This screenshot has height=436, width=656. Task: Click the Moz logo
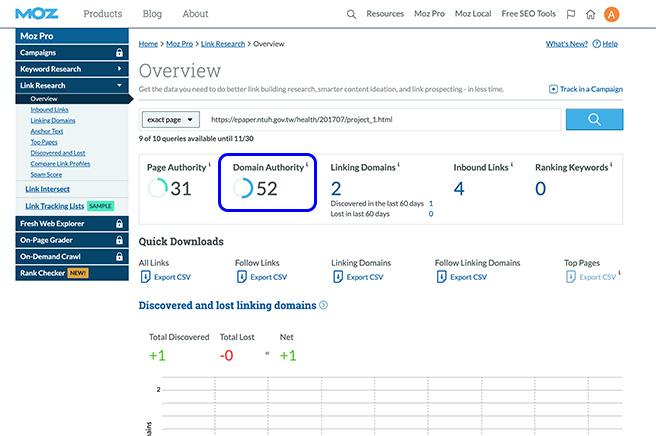(36, 14)
